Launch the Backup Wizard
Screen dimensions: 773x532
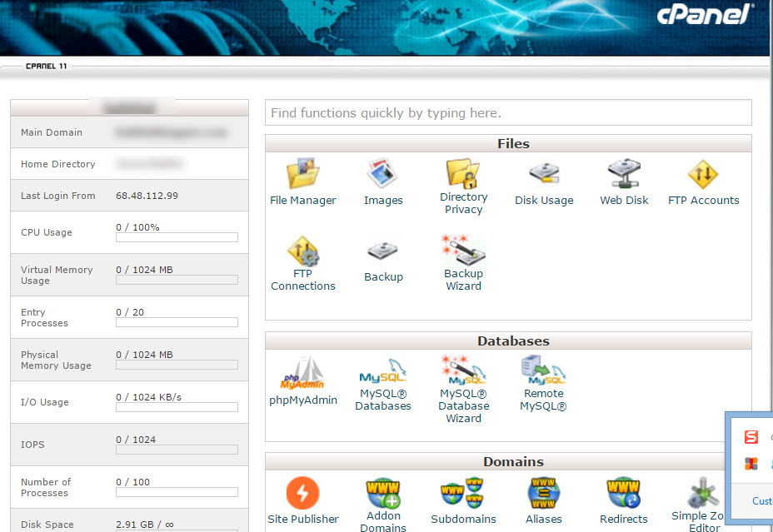coord(463,251)
